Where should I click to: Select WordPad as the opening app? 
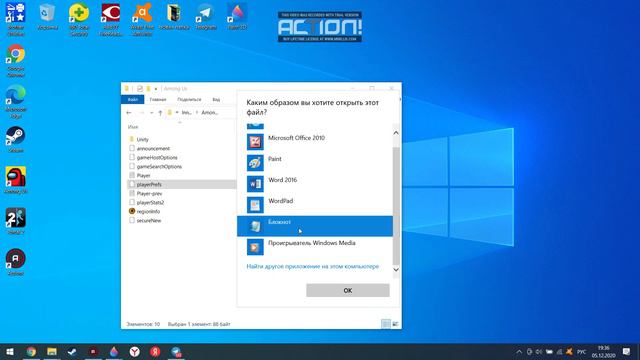click(x=315, y=204)
